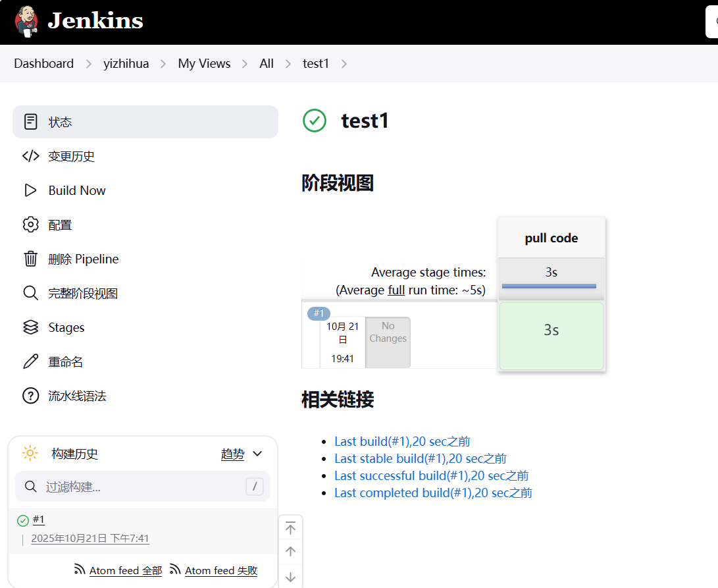The width and height of the screenshot is (718, 588).
Task: Open Last successful build(#1) link
Action: click(x=431, y=475)
